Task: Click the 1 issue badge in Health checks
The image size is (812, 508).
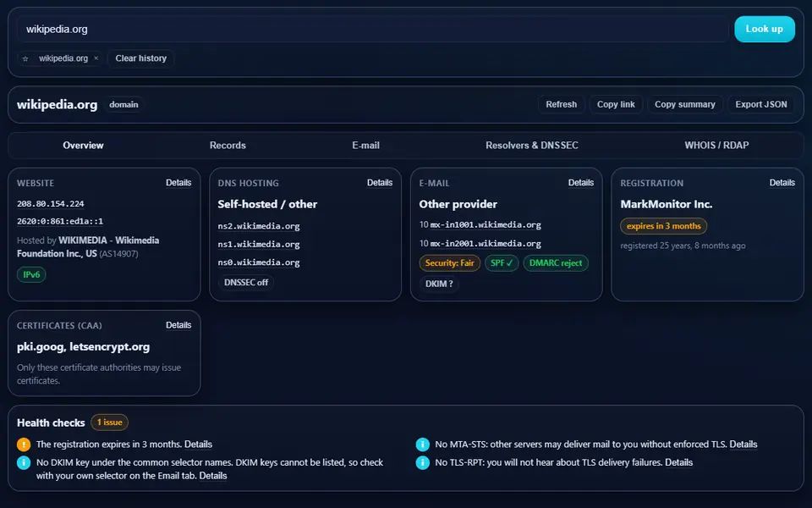Action: pos(109,422)
